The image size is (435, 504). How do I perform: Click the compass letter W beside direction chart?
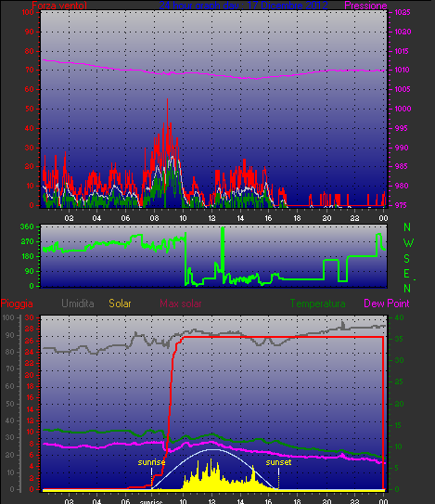(x=408, y=243)
